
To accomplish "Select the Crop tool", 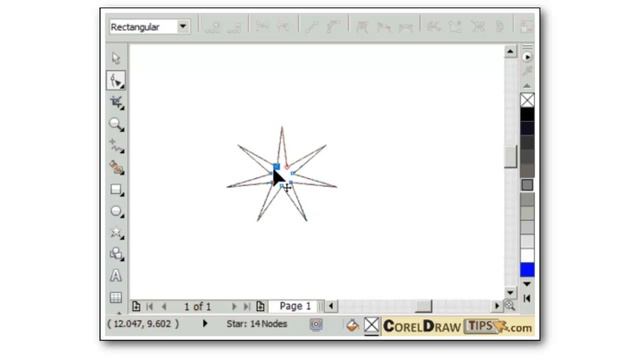I will tap(116, 102).
